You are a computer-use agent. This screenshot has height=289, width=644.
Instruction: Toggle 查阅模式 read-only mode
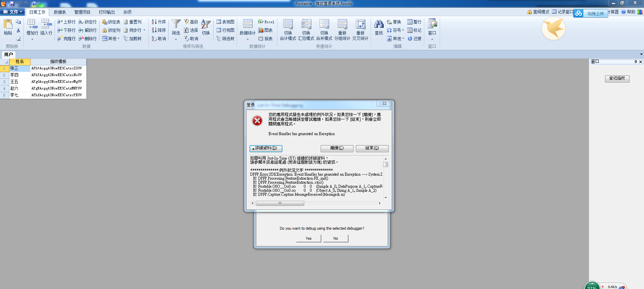(x=538, y=12)
